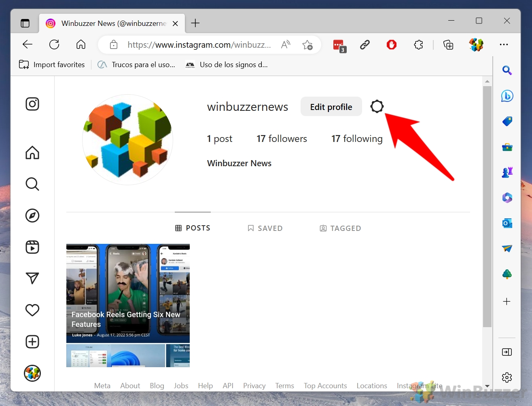
Task: Refresh the page
Action: point(54,44)
